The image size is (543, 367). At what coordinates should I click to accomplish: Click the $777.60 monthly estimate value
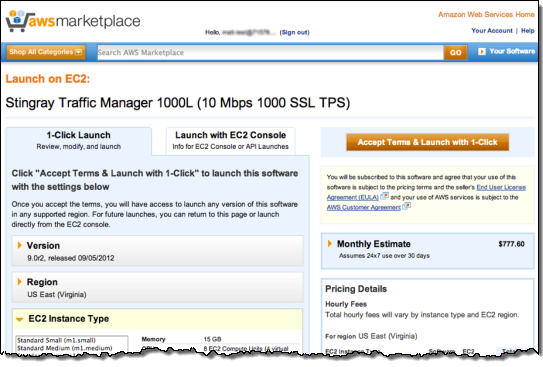(x=511, y=244)
